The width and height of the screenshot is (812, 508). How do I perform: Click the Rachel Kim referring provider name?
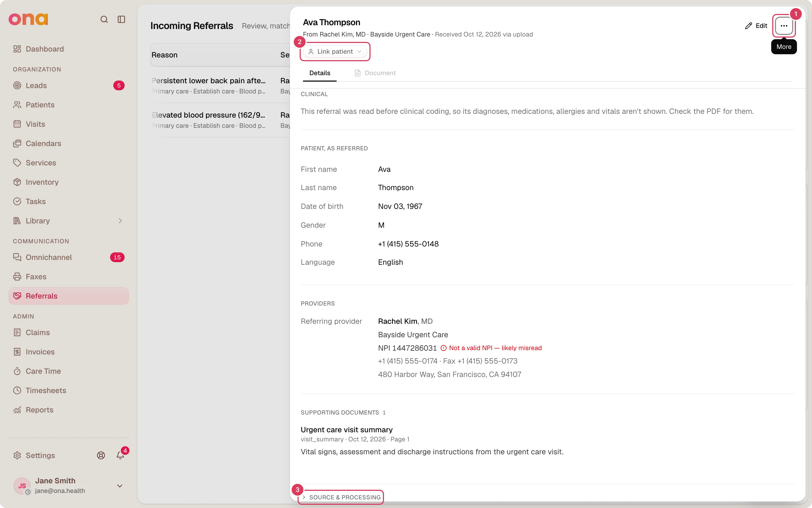point(397,321)
